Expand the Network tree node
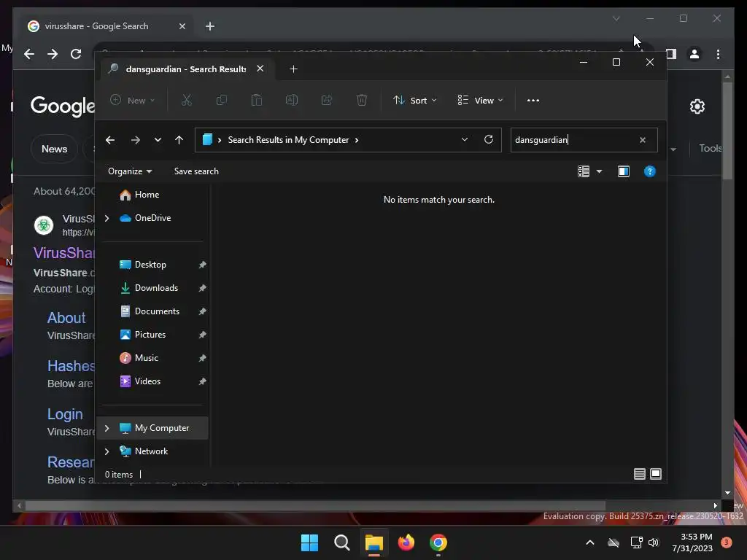The width and height of the screenshot is (747, 560). click(107, 451)
